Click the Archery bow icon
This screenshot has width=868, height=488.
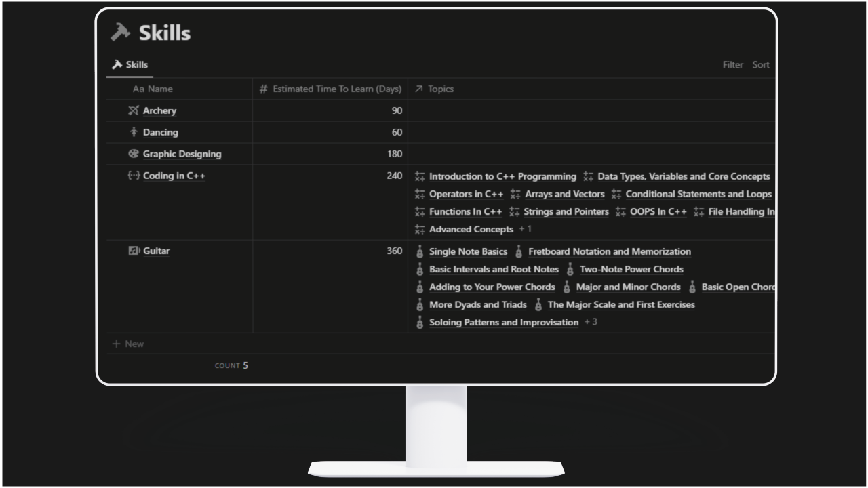point(134,110)
